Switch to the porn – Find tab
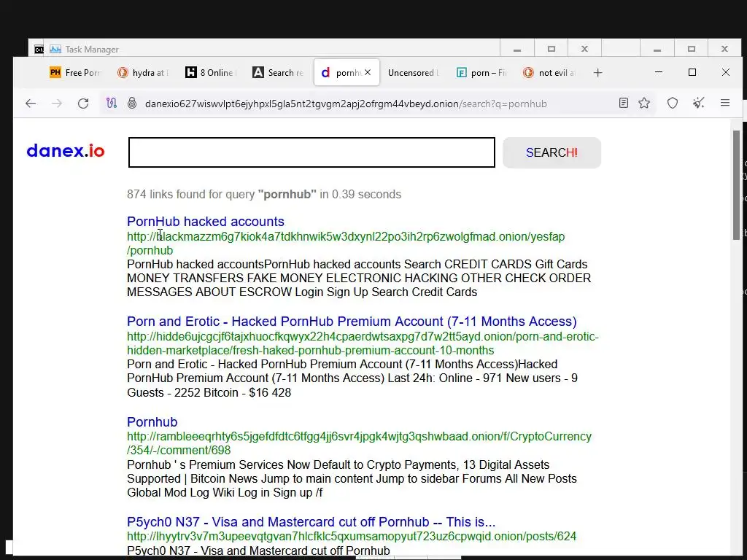The width and height of the screenshot is (747, 560). click(x=482, y=72)
